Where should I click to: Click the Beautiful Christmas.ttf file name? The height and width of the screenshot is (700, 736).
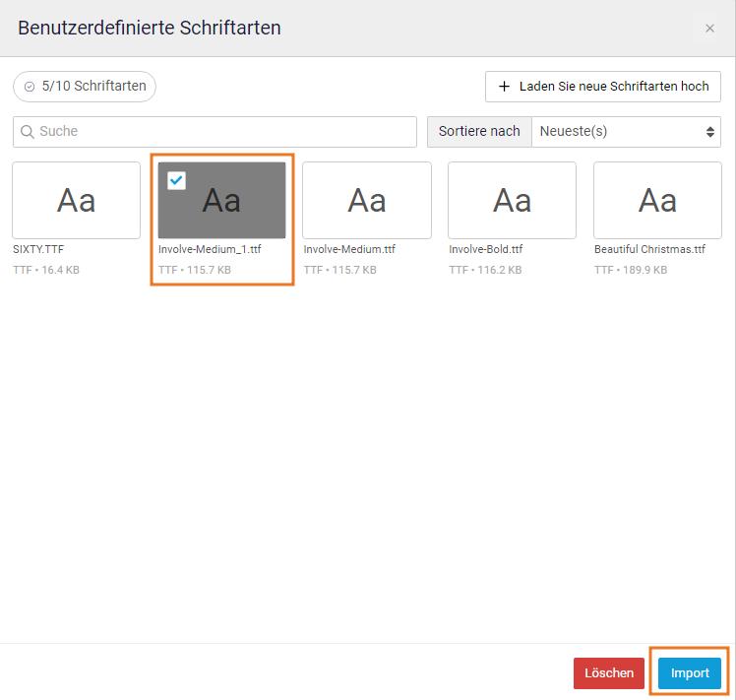[x=649, y=249]
